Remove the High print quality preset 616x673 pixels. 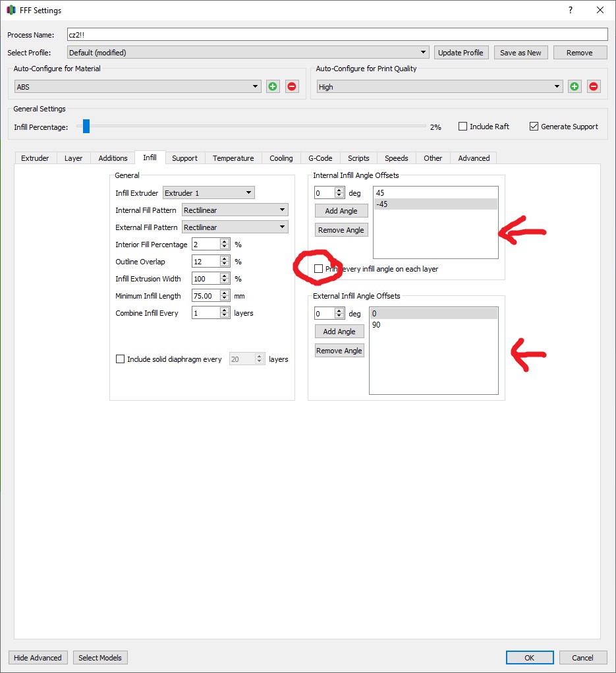point(593,87)
